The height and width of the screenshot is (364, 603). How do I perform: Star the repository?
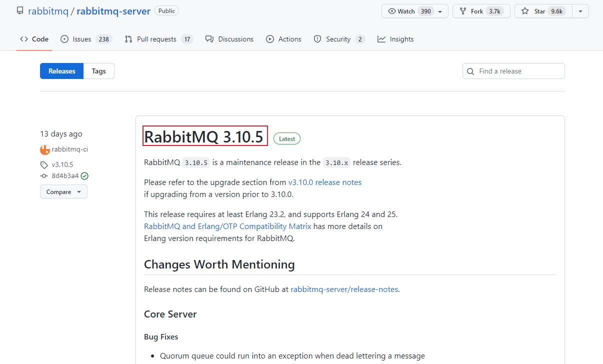543,11
